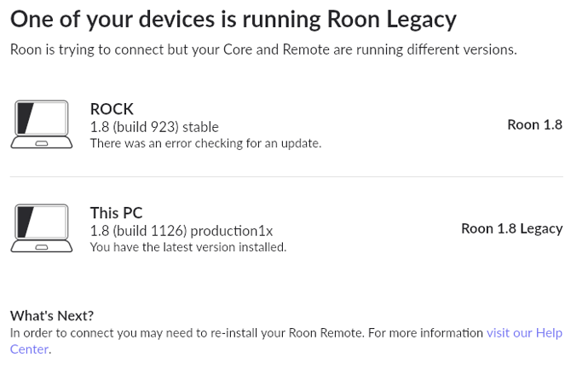The height and width of the screenshot is (380, 588).
Task: Open the 'visit our Help' link
Action: click(x=524, y=333)
